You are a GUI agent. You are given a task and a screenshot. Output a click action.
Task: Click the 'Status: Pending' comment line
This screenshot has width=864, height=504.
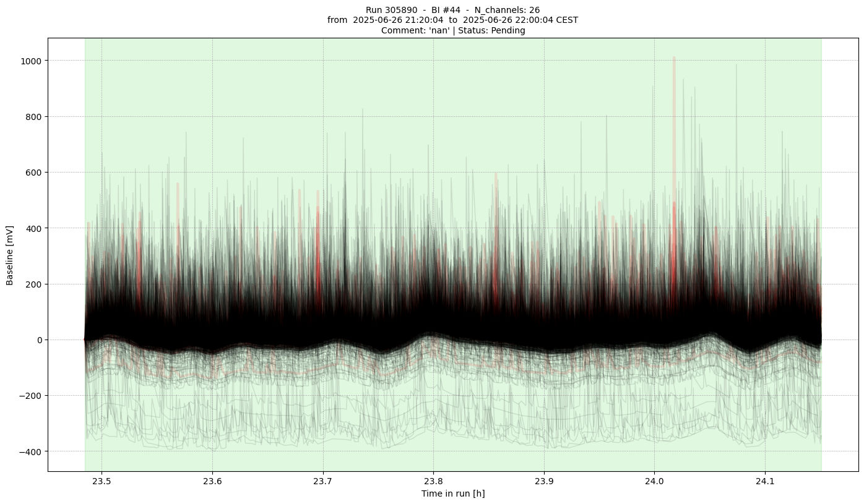(452, 30)
